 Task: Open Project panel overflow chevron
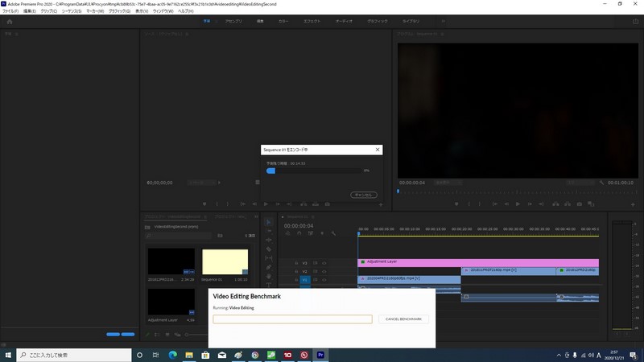(x=256, y=216)
